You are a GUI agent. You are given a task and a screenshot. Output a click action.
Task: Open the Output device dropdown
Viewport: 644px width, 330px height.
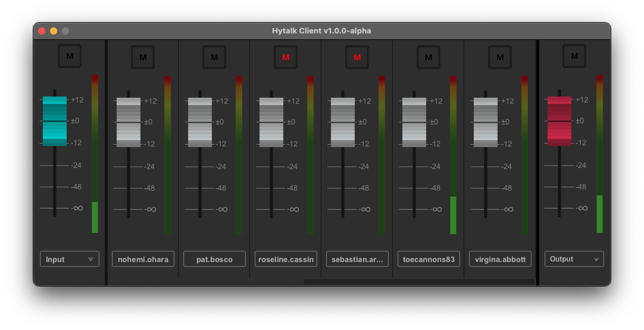pyautogui.click(x=574, y=259)
